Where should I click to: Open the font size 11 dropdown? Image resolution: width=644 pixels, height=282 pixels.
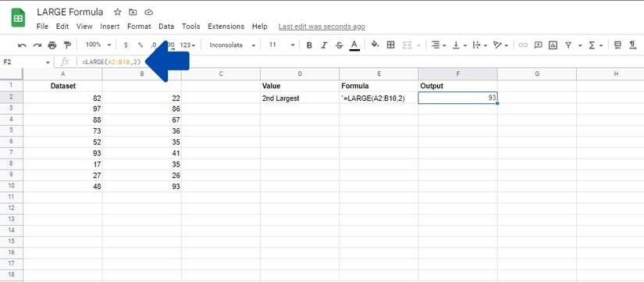tap(282, 45)
